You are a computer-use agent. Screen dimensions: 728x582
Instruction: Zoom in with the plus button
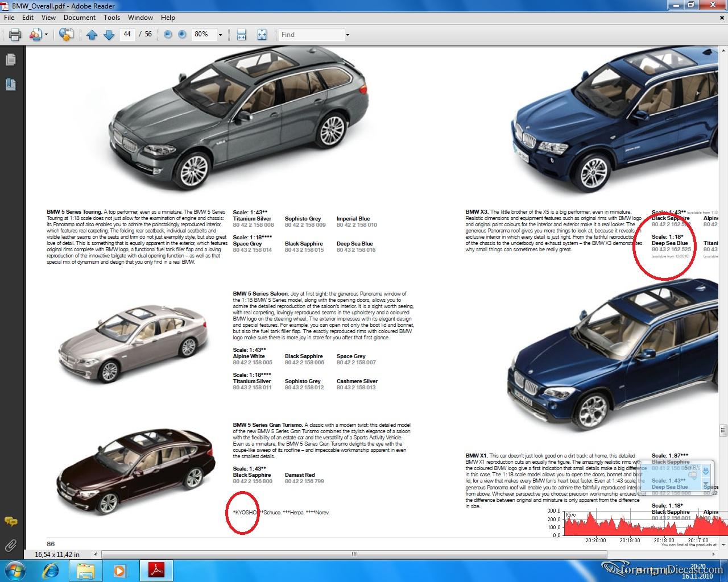pos(182,34)
